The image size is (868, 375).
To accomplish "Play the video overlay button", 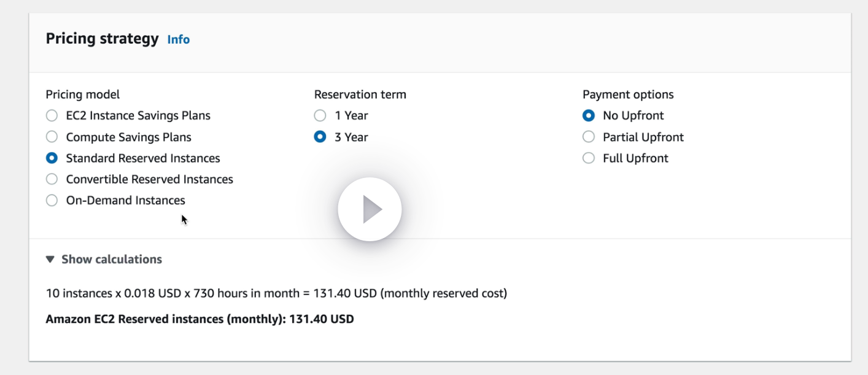I will click(x=370, y=209).
